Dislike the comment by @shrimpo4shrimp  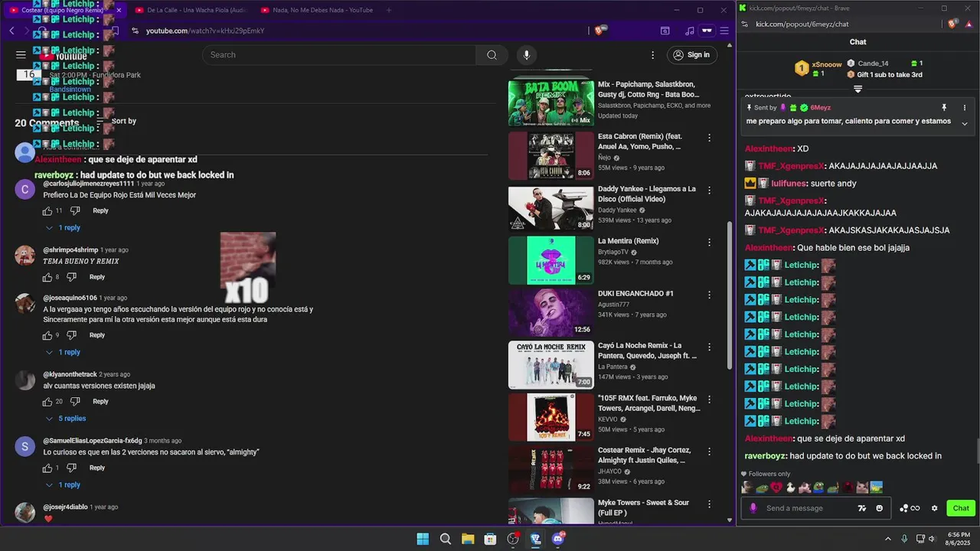(72, 277)
